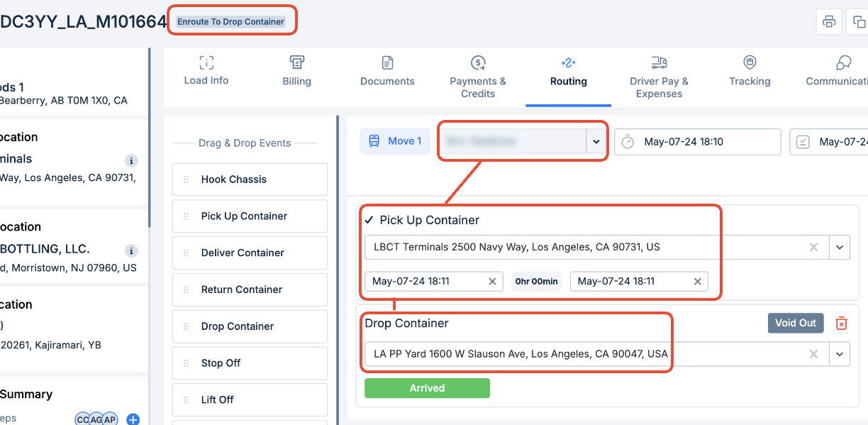Image resolution: width=868 pixels, height=425 pixels.
Task: Clear the first May-07-24 18:11 date
Action: [x=492, y=282]
